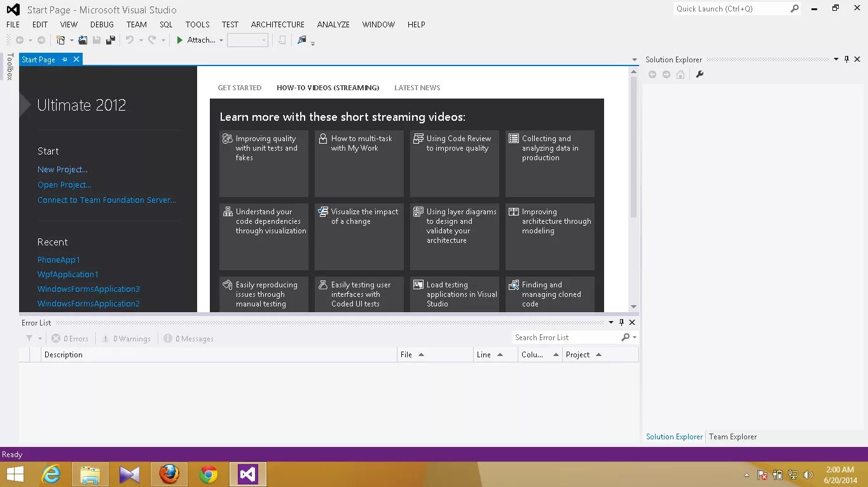Click the Save All toolbar icon
The height and width of the screenshot is (487, 868).
pyautogui.click(x=110, y=40)
